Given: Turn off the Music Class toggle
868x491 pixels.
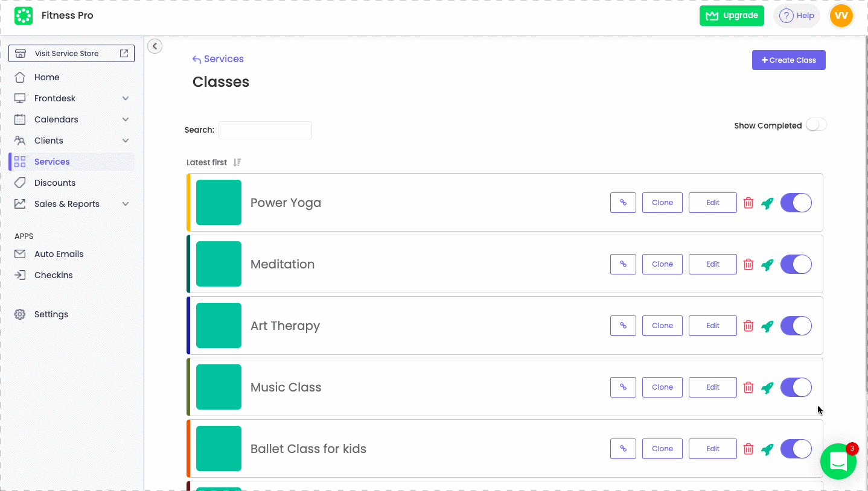Looking at the screenshot, I should click(x=796, y=387).
